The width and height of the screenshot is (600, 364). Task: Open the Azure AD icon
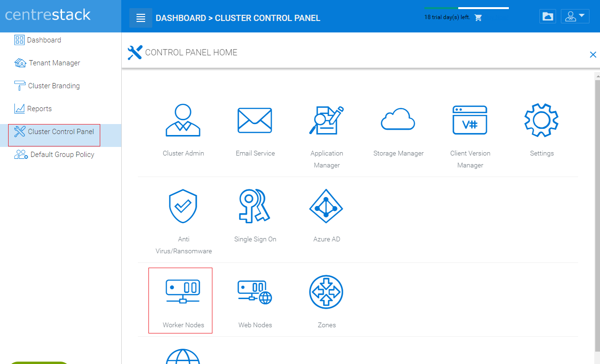pos(326,206)
